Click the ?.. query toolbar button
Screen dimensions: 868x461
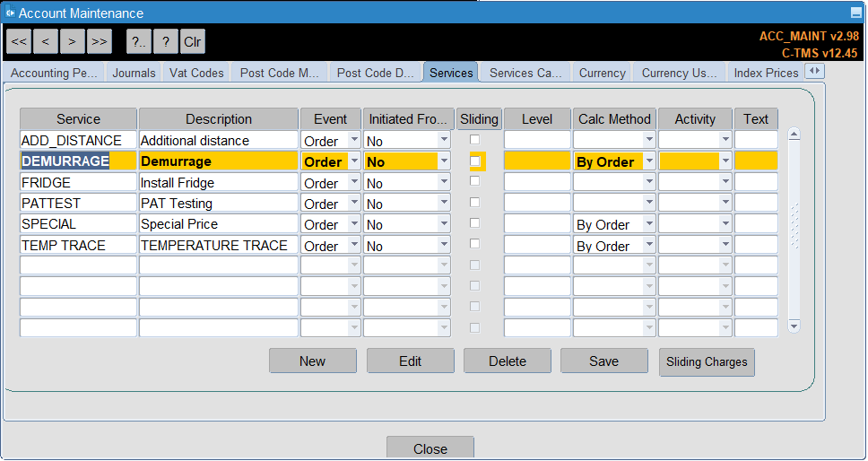[x=138, y=41]
